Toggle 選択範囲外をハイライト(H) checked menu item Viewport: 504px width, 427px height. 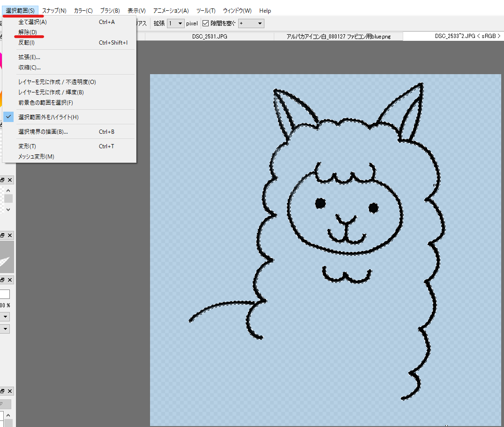pyautogui.click(x=69, y=117)
